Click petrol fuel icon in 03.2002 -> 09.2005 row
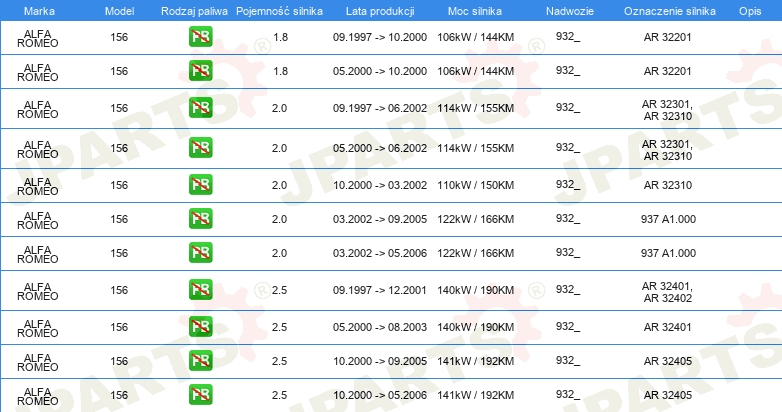This screenshot has width=782, height=412. 200,218
